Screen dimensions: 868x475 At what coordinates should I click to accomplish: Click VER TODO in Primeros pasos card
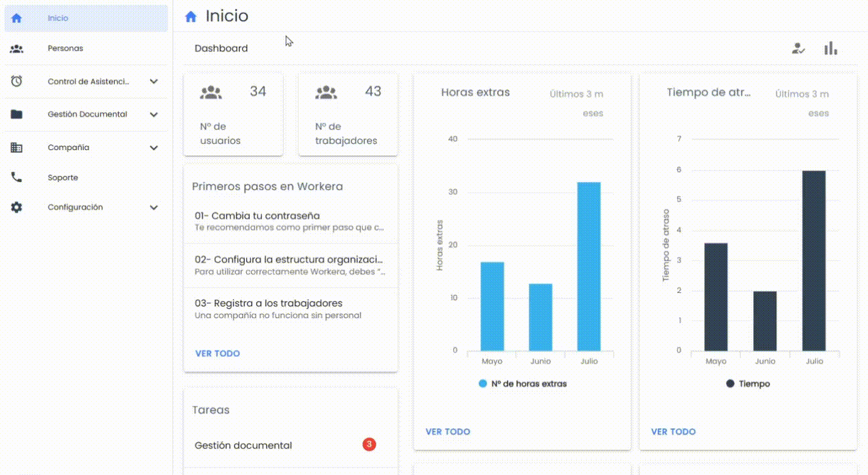(217, 354)
